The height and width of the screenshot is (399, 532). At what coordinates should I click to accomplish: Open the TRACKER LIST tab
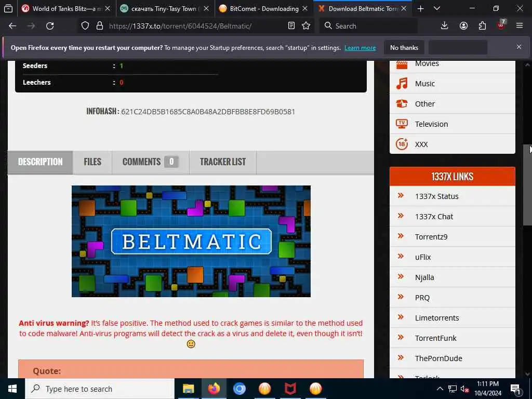[223, 162]
